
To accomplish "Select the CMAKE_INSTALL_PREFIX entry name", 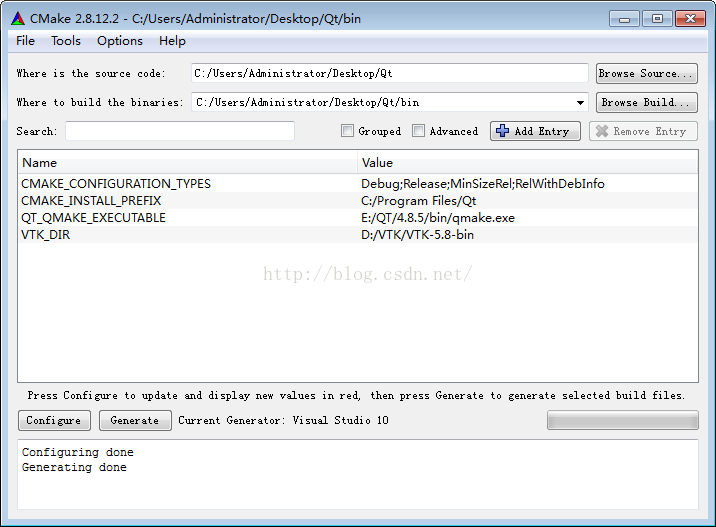I will [x=91, y=201].
